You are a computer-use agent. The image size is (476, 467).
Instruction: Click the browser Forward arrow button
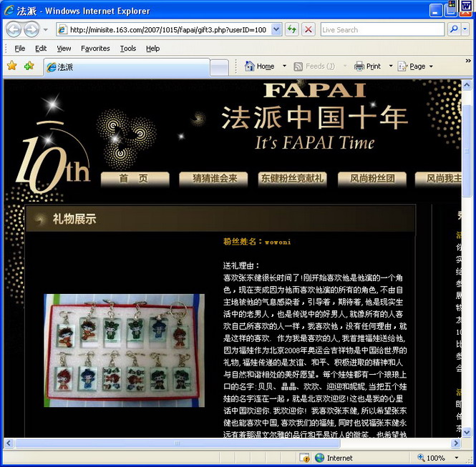pos(31,29)
